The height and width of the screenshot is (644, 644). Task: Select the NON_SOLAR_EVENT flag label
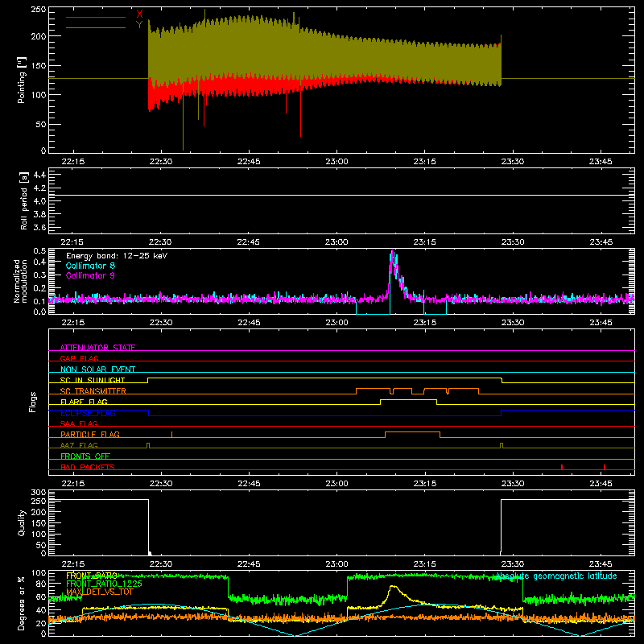(x=97, y=369)
